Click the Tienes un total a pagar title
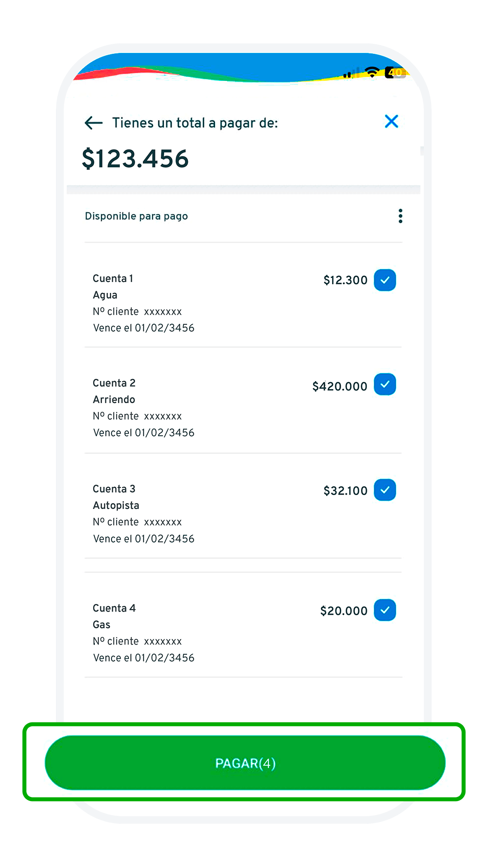The image size is (488, 868). [x=195, y=123]
